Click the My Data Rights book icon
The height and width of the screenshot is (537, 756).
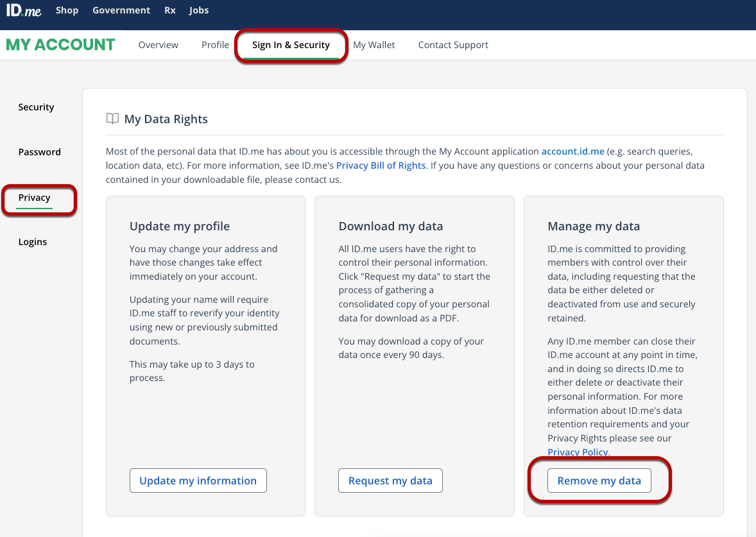[112, 118]
